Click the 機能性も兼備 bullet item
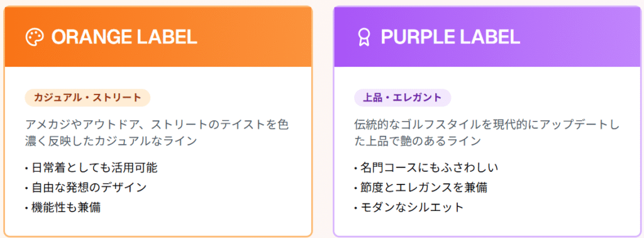 pyautogui.click(x=63, y=207)
